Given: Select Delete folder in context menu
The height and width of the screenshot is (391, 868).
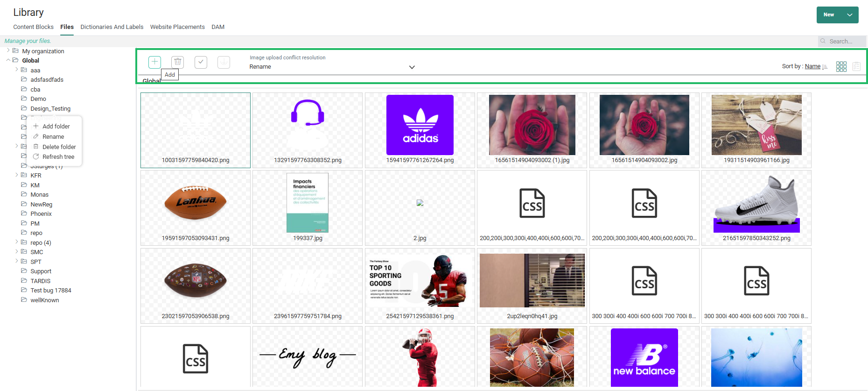Looking at the screenshot, I should tap(59, 147).
